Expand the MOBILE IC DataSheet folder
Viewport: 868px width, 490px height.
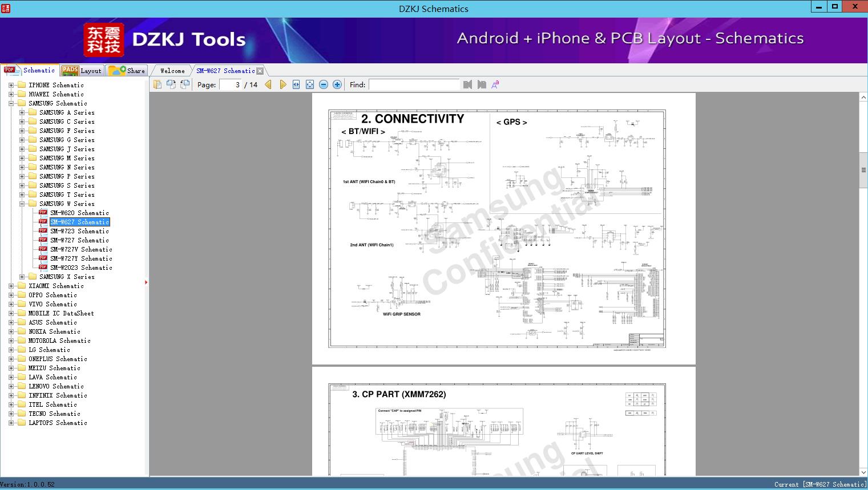point(11,313)
